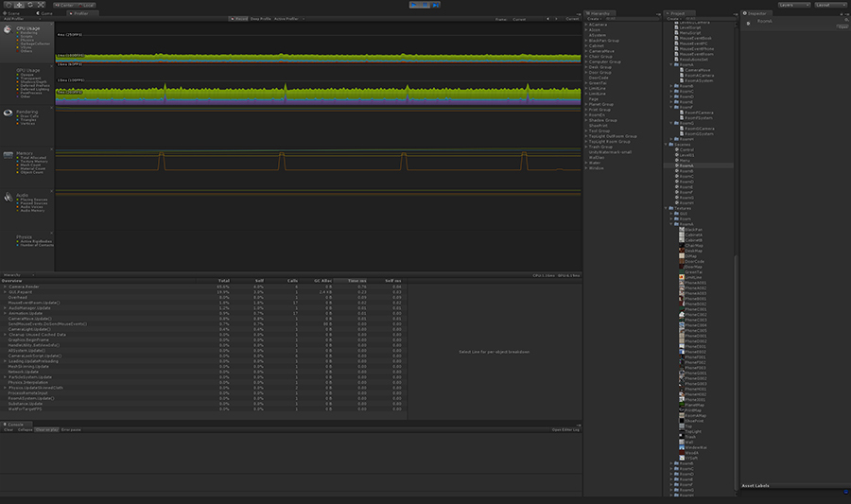Select the Move tool in toolbar
The height and width of the screenshot is (504, 851).
(x=19, y=5)
